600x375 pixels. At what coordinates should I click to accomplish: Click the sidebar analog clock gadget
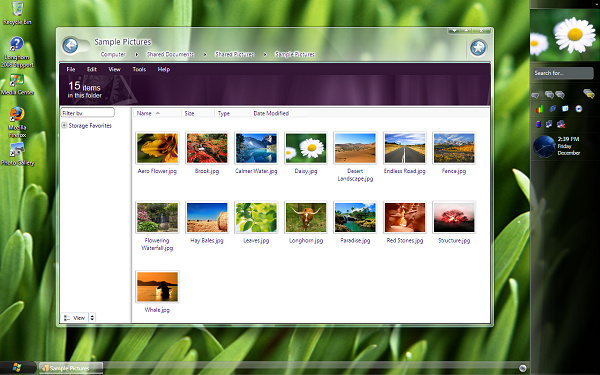(x=544, y=147)
